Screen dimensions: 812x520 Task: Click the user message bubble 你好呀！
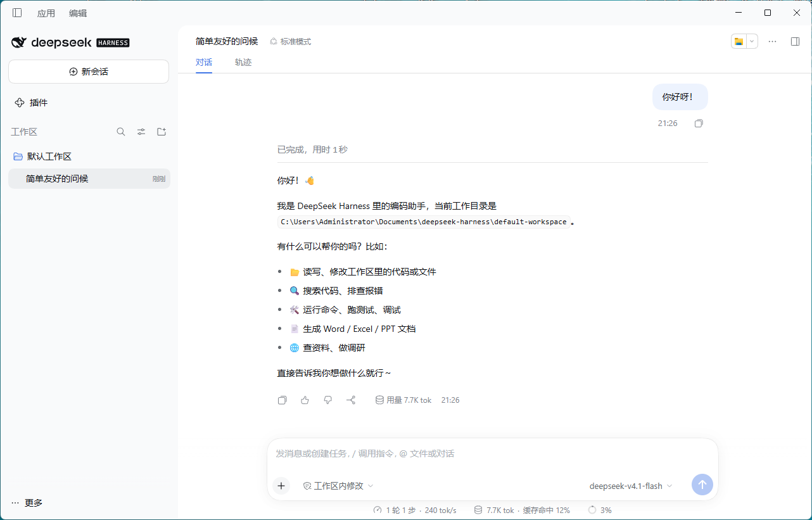(680, 97)
